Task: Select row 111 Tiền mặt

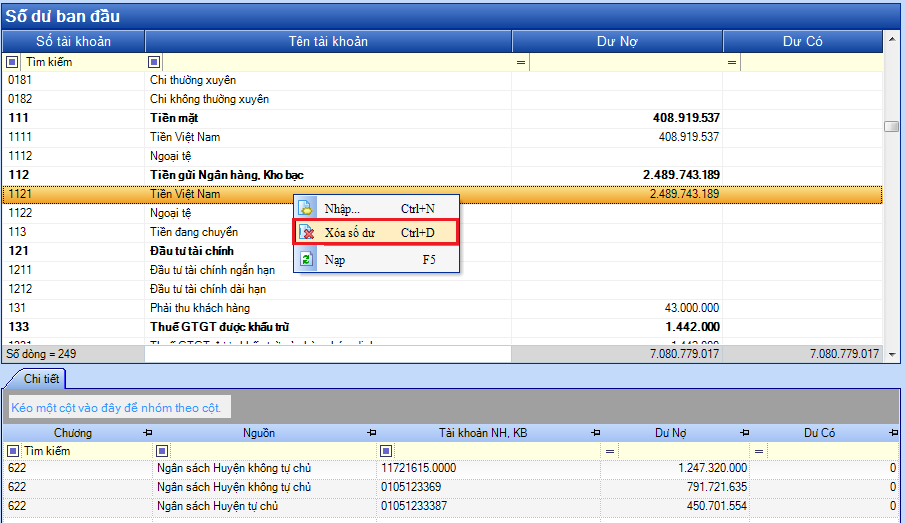Action: (442, 118)
